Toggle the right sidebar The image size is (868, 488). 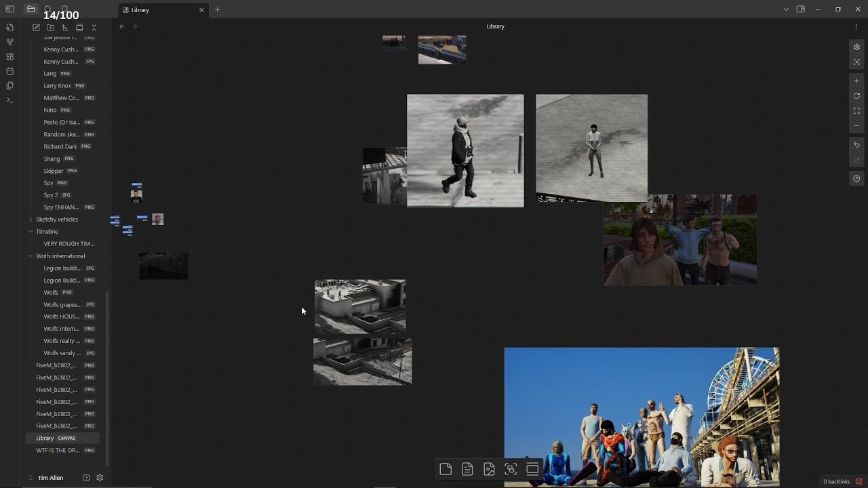point(801,9)
